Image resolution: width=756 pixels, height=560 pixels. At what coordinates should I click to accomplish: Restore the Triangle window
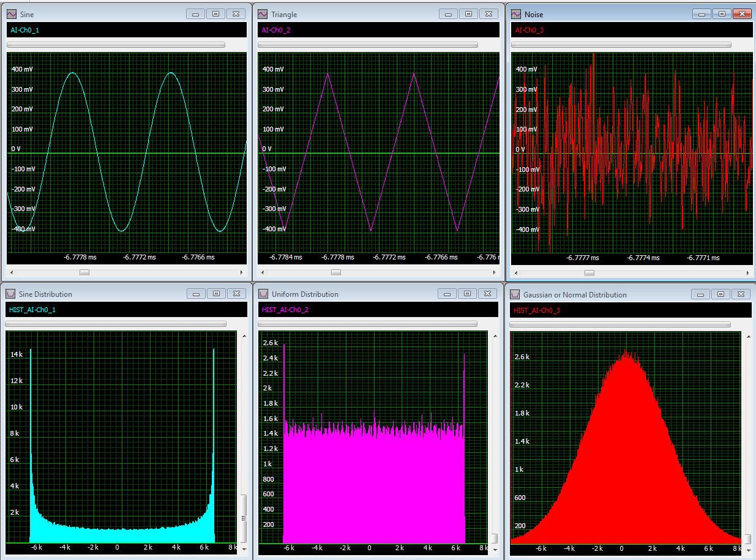[468, 13]
